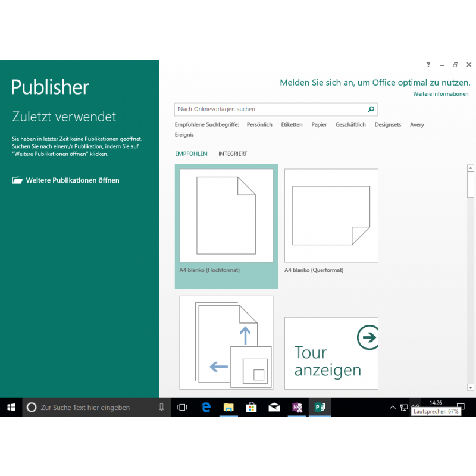This screenshot has height=476, width=476.
Task: Switch to the INTEGRIERT tab
Action: pyautogui.click(x=233, y=154)
